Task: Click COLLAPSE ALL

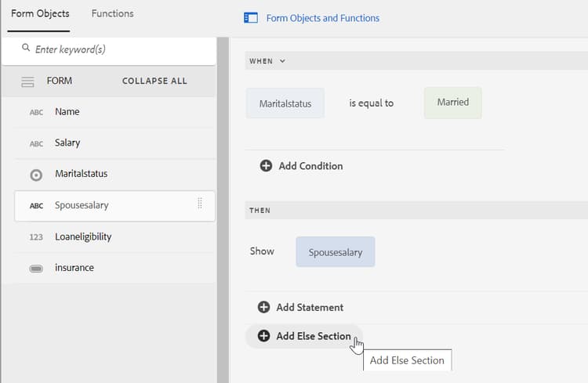Action: [x=154, y=81]
